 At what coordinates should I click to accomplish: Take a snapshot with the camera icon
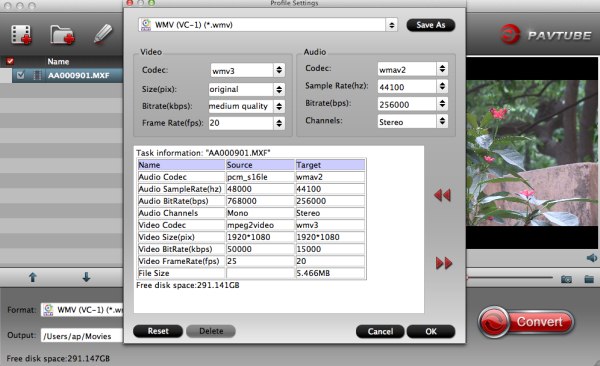(566, 279)
